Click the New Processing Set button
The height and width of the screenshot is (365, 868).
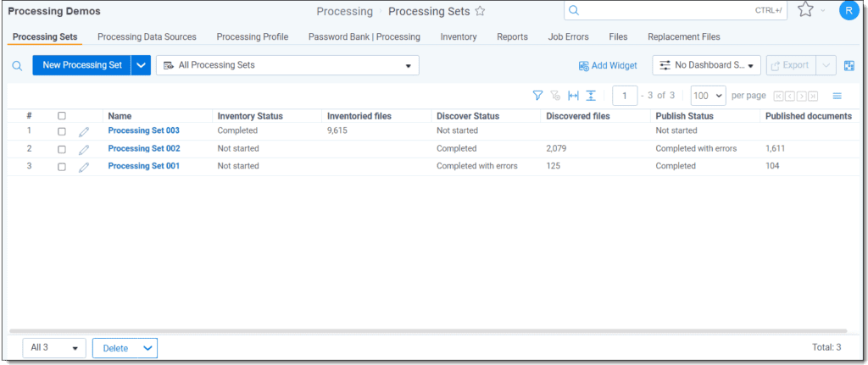coord(81,65)
